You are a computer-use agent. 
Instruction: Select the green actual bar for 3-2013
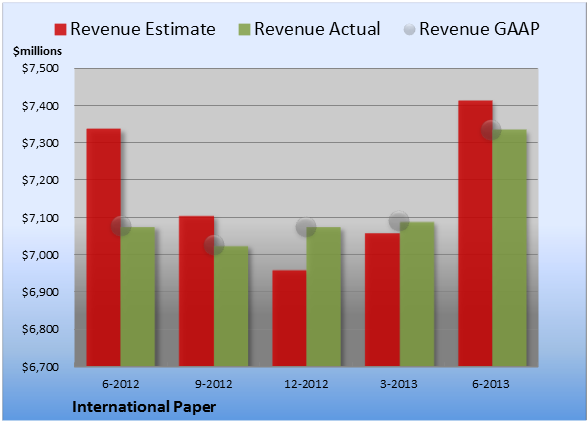417,294
